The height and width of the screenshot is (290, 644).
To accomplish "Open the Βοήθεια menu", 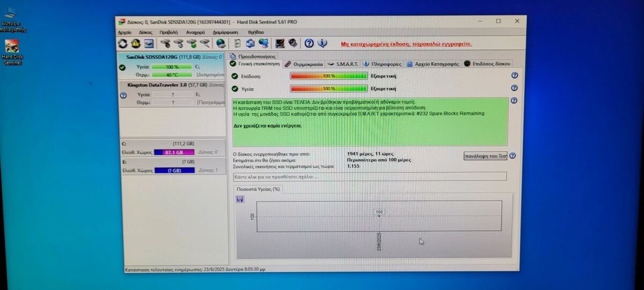I will [x=255, y=32].
